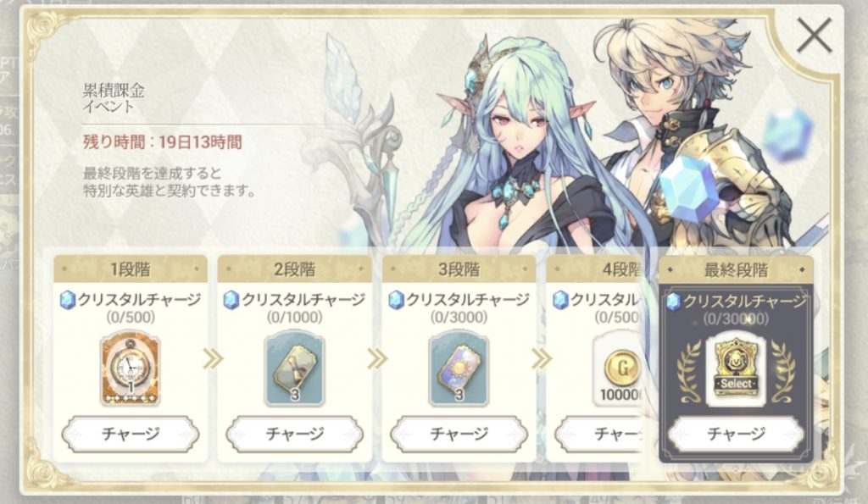Tap the stage 1 pocket watch reward icon

tap(130, 368)
